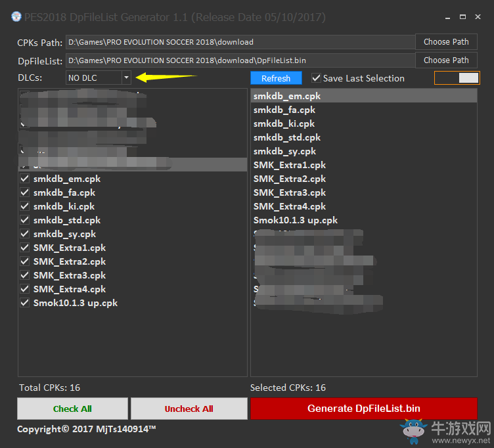Toggle Save Last Selection checkbox

316,78
